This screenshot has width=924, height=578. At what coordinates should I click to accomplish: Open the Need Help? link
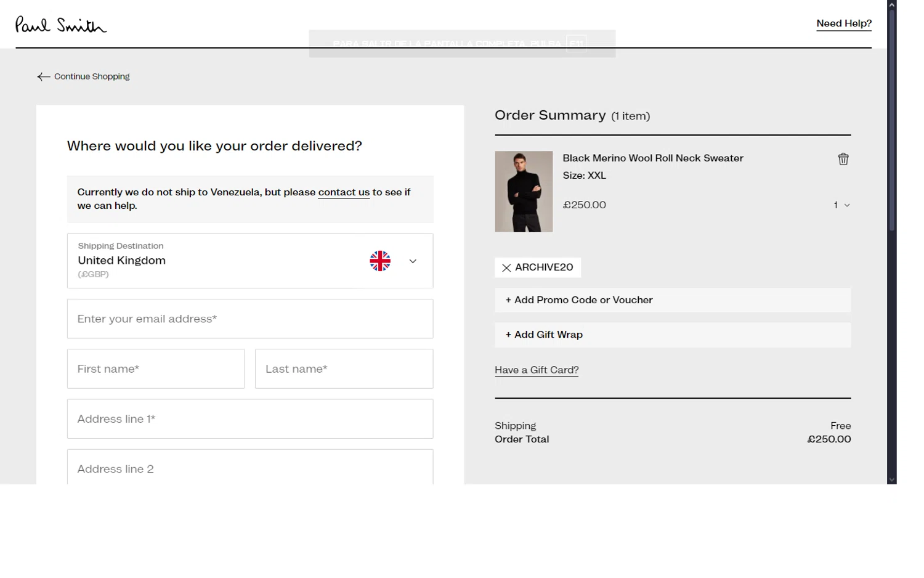(843, 23)
